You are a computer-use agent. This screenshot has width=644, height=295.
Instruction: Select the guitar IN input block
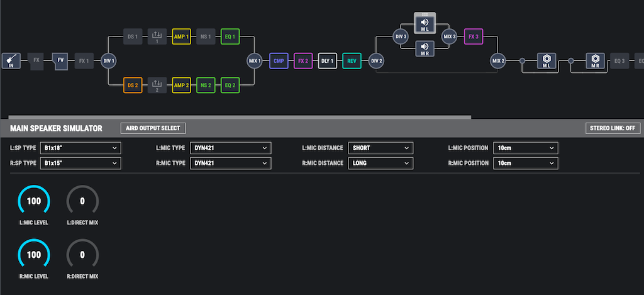coord(11,61)
